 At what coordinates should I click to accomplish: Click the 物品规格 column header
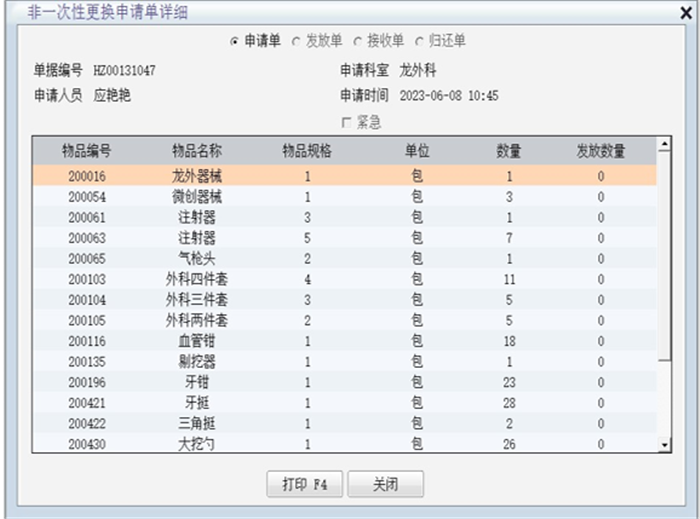[x=307, y=151]
